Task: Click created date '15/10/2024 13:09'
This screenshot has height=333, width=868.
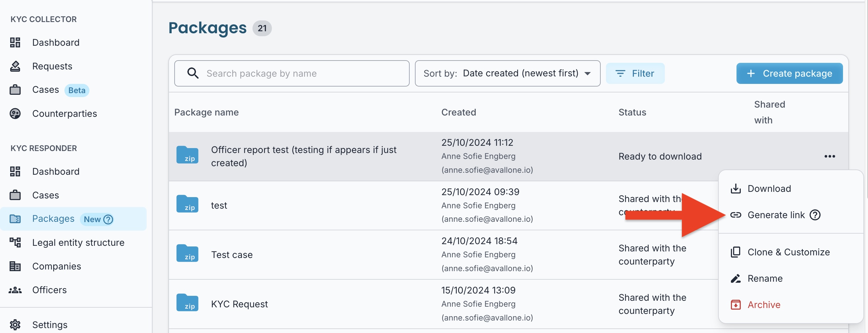Action: pos(478,290)
